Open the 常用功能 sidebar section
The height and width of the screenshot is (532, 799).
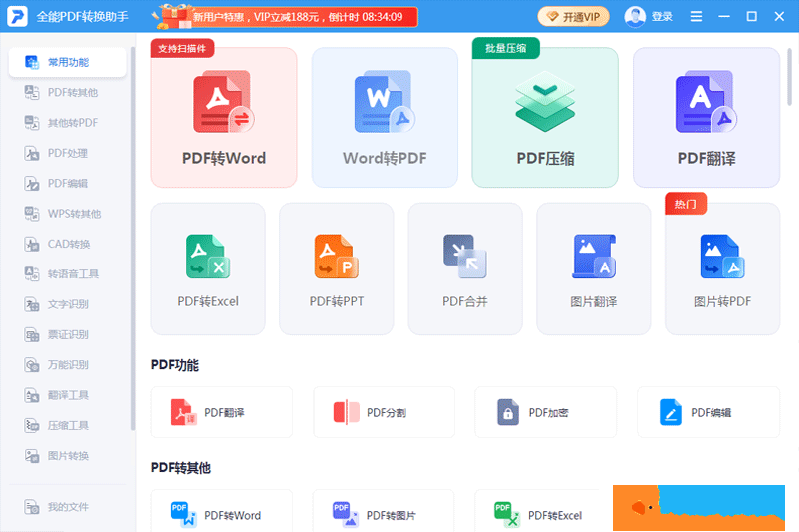[x=67, y=62]
